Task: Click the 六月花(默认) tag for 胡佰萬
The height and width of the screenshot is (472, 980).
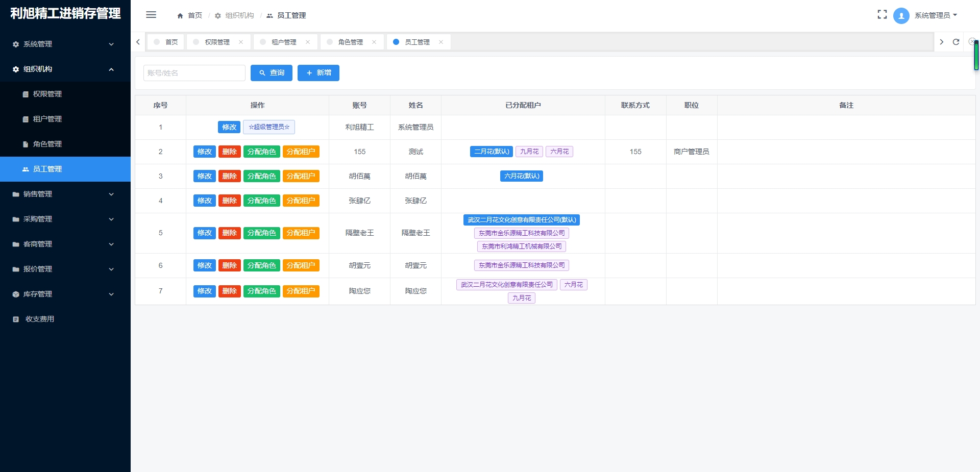Action: click(x=522, y=176)
